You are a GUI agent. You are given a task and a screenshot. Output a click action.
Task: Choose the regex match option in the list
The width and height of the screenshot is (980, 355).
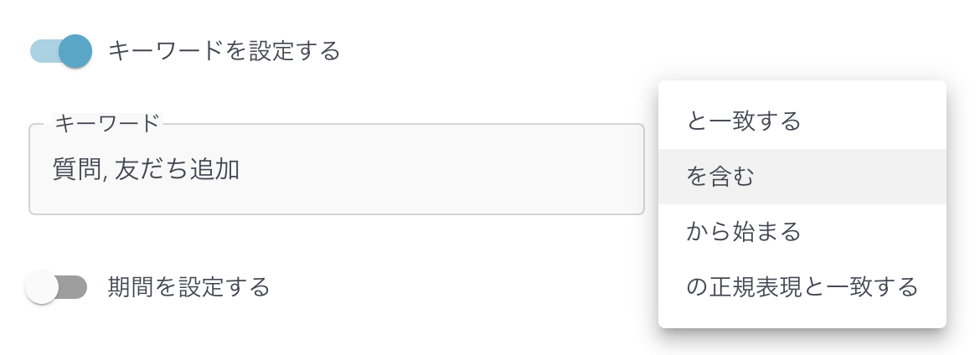point(802,287)
